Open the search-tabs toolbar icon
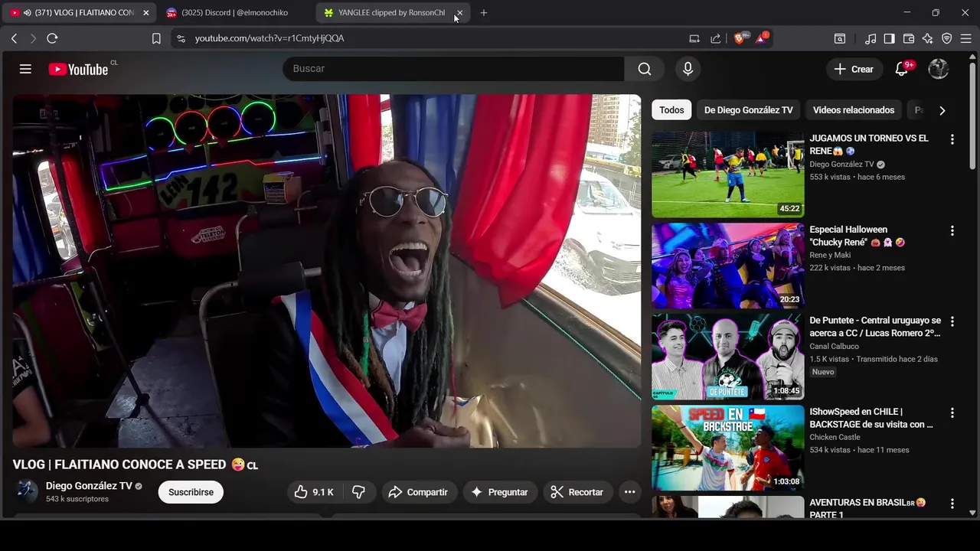This screenshot has width=980, height=551. [840, 38]
